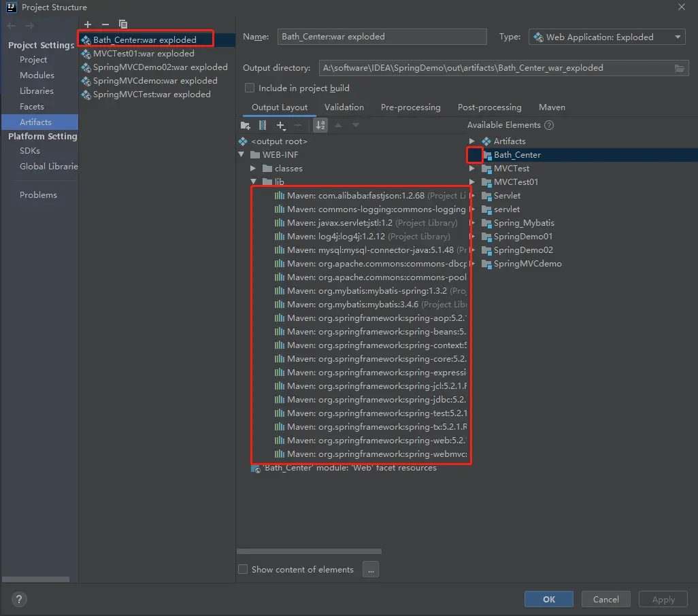Open Libraries settings section
Viewport: 698px width, 616px height.
point(37,90)
